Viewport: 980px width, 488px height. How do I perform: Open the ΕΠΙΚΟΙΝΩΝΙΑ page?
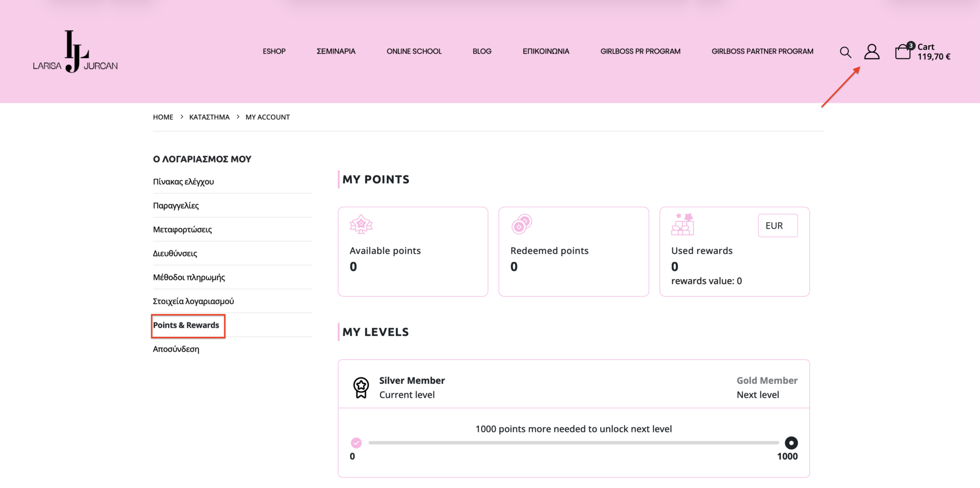[x=546, y=51]
